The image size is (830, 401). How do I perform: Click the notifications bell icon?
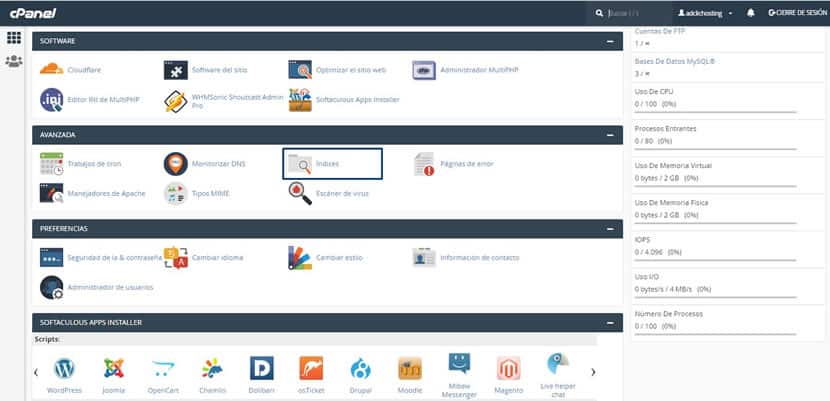coord(751,13)
